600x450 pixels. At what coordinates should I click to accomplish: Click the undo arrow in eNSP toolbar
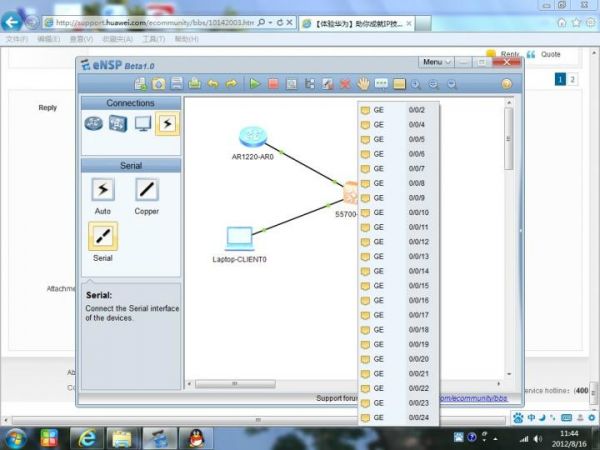coord(213,83)
